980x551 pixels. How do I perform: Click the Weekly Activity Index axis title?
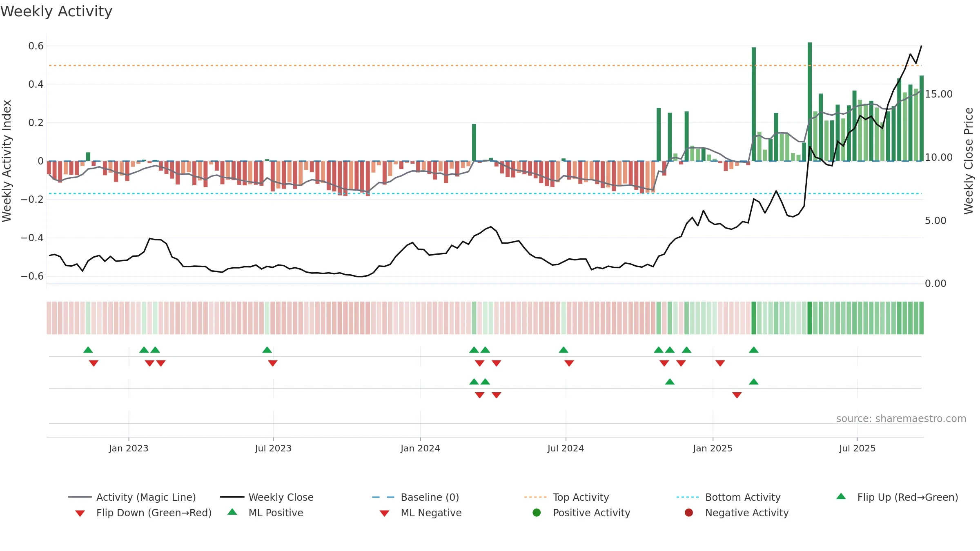[7, 161]
